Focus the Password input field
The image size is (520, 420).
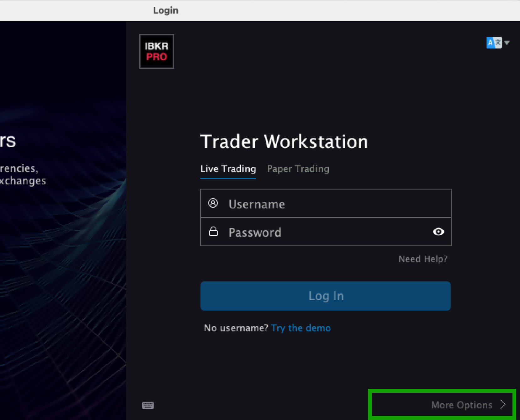327,232
